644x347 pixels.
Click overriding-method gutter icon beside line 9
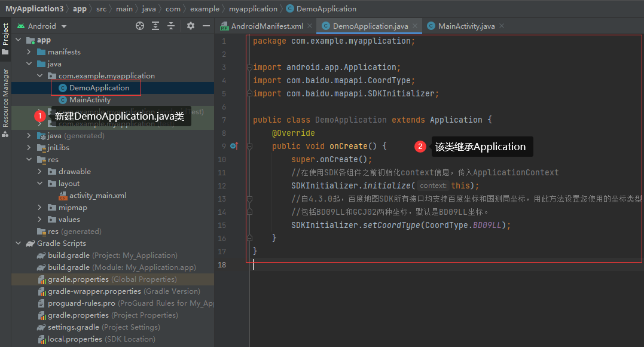pos(234,145)
